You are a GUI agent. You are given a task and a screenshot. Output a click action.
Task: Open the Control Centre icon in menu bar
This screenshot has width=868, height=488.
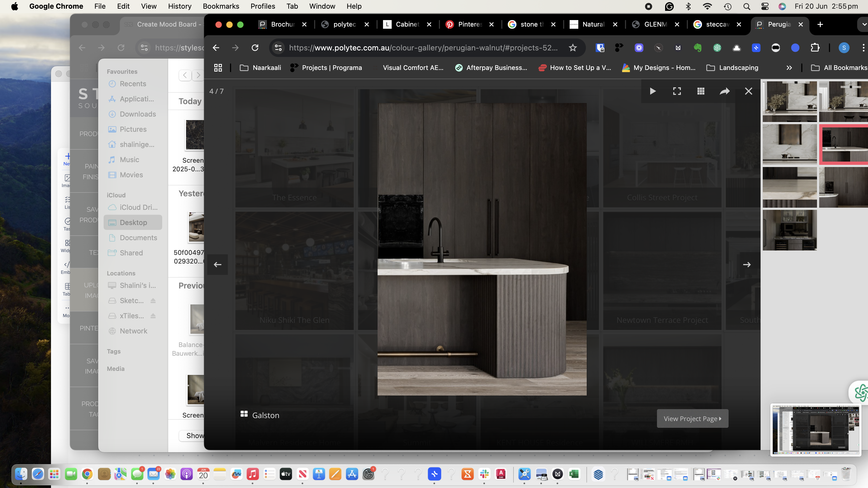click(765, 6)
